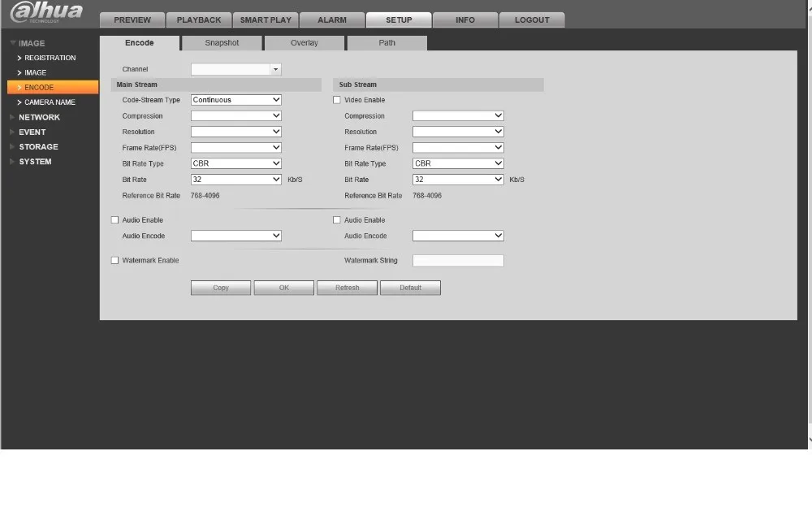The width and height of the screenshot is (812, 512).
Task: Open Main Stream Bit Rate dropdown
Action: point(236,180)
